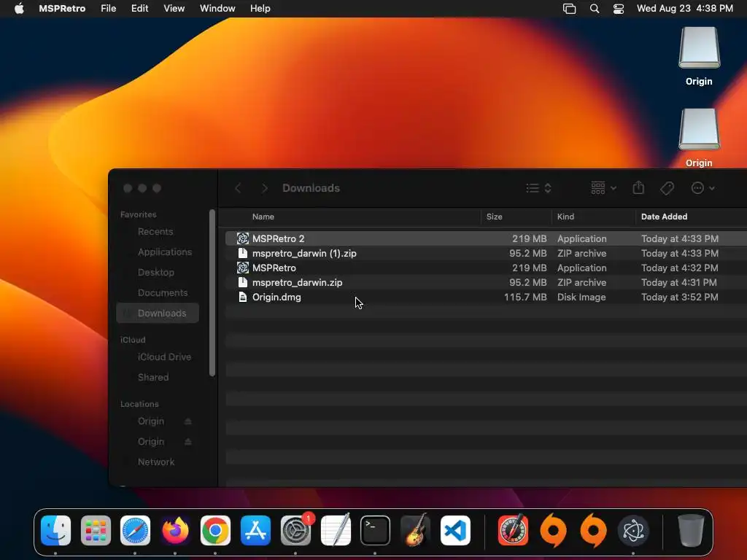This screenshot has width=747, height=560.
Task: Open iCloud Drive in sidebar
Action: click(x=164, y=357)
